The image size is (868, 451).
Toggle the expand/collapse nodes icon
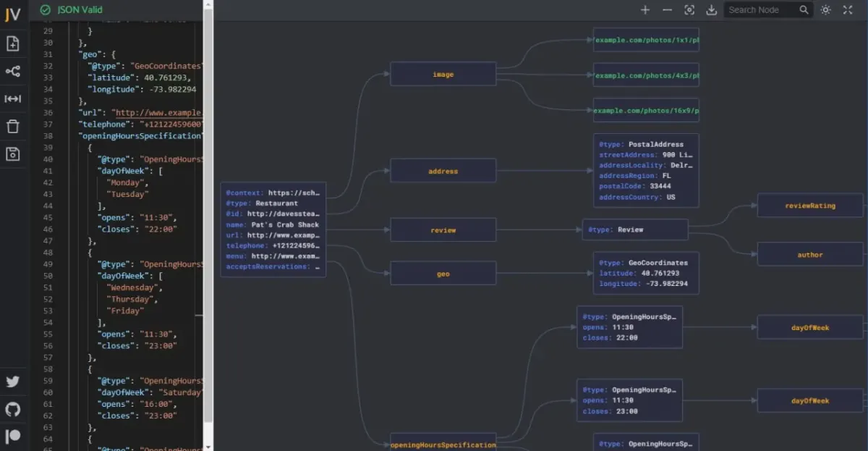12,98
